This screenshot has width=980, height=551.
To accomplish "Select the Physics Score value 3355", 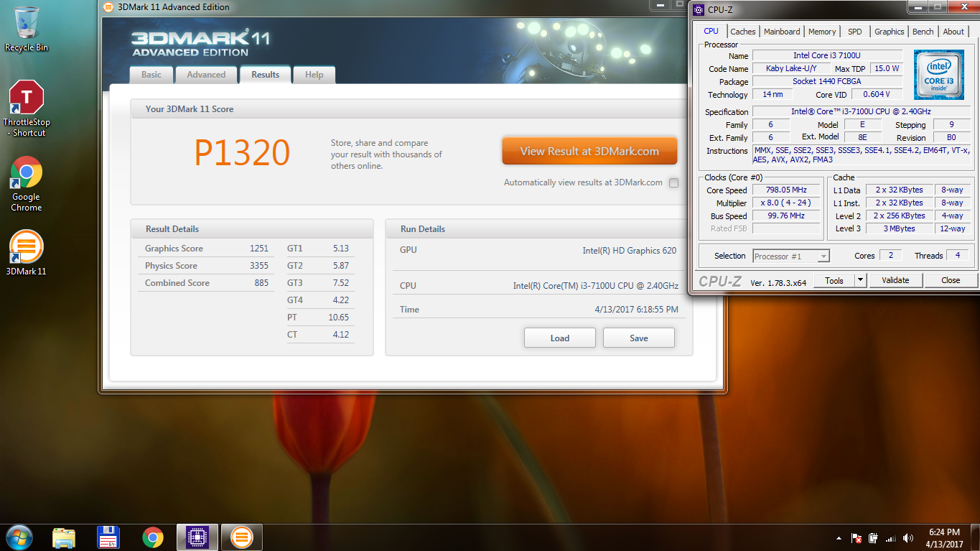I will tap(259, 266).
